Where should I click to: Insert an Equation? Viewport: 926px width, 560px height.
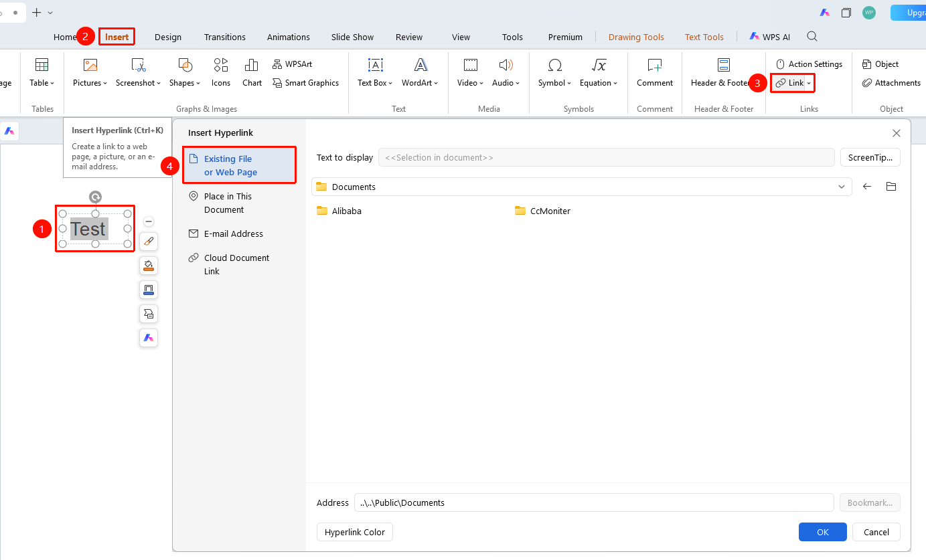[599, 73]
